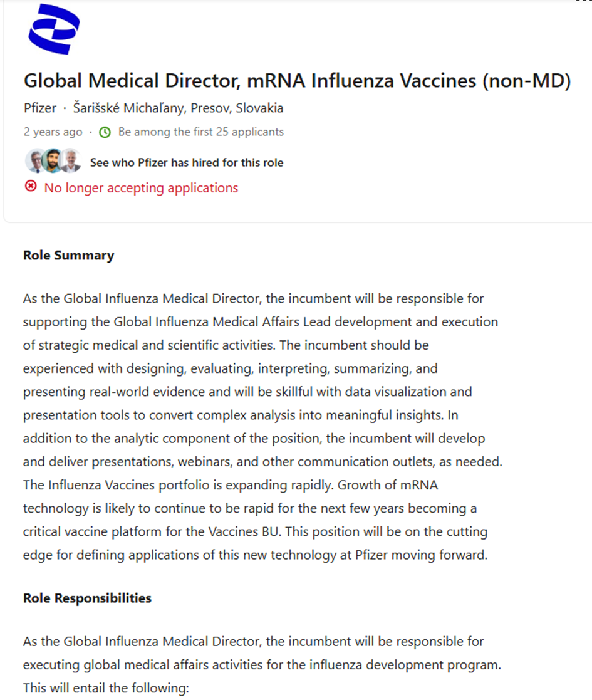The height and width of the screenshot is (700, 592).
Task: Open the more options menu at top right
Action: [x=583, y=2]
